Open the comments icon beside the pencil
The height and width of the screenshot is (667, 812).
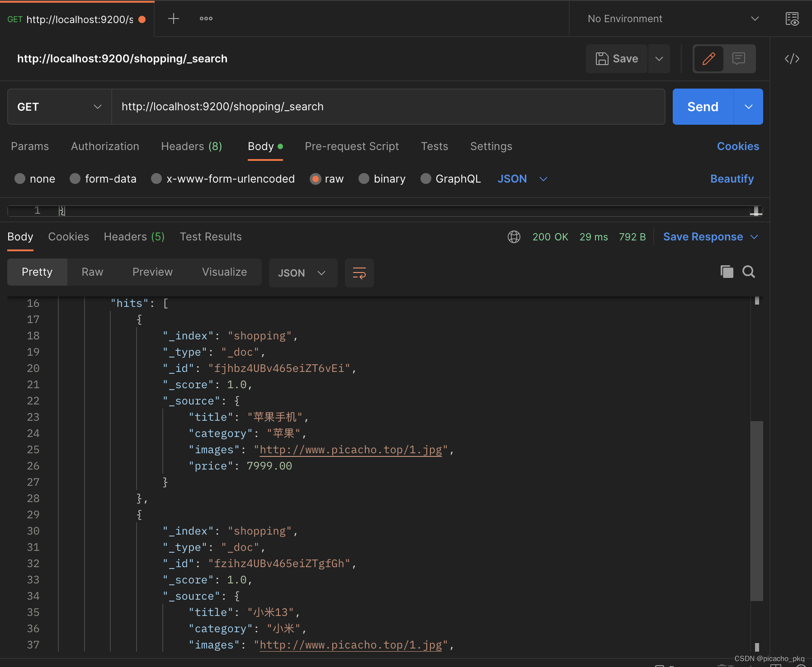point(739,59)
